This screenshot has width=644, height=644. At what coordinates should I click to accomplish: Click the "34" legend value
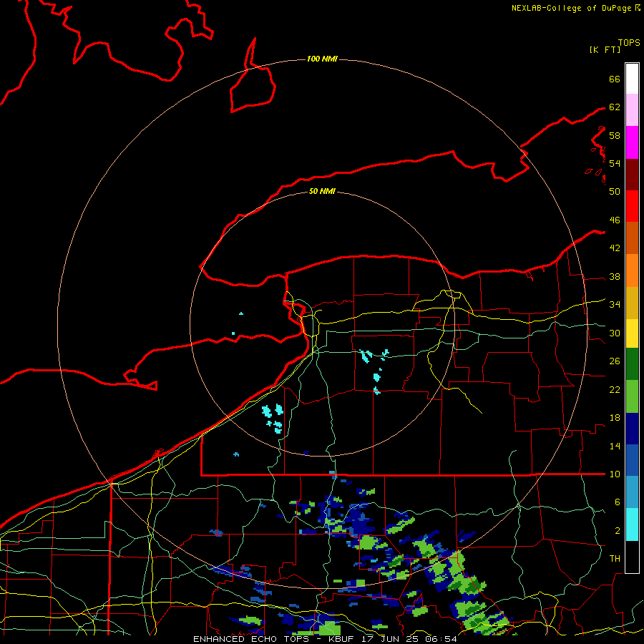click(615, 305)
